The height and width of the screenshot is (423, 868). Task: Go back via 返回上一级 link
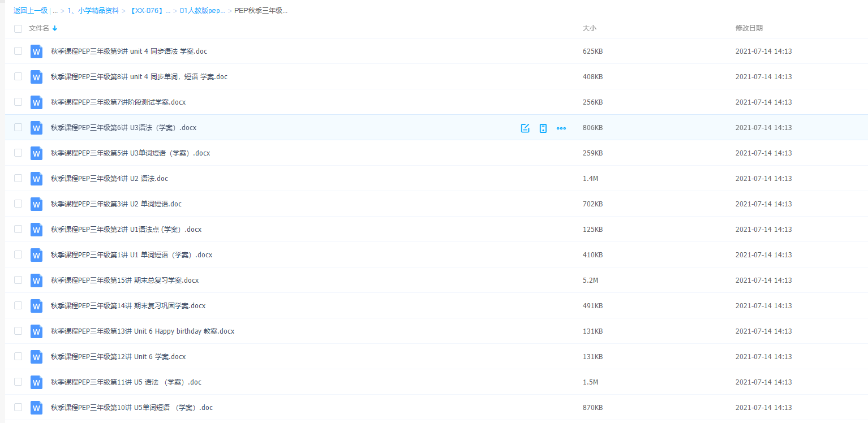(31, 11)
